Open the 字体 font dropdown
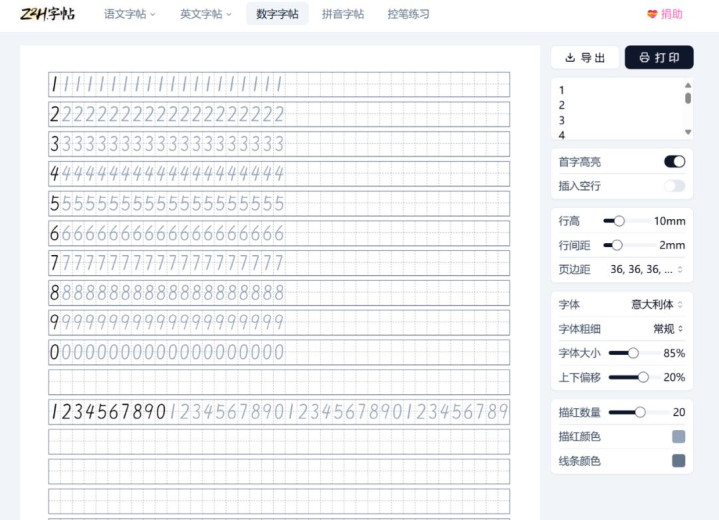The image size is (719, 520). (657, 304)
